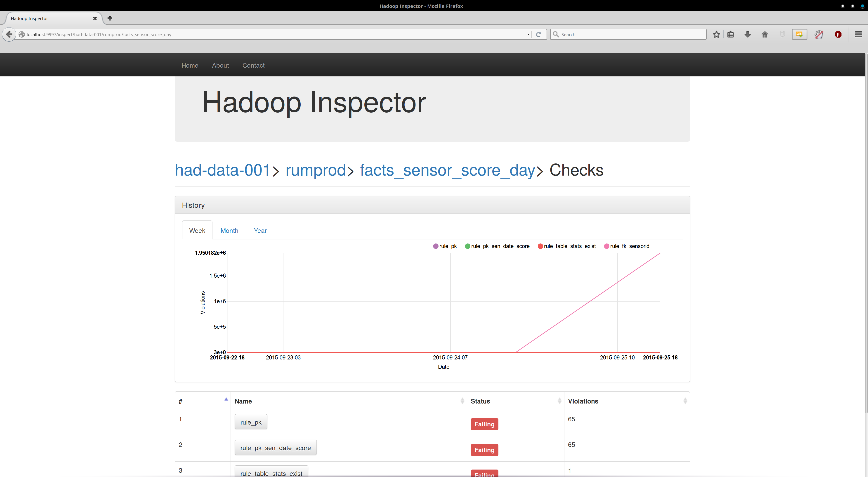The height and width of the screenshot is (477, 868).
Task: Open the downloads arrow icon
Action: [748, 34]
